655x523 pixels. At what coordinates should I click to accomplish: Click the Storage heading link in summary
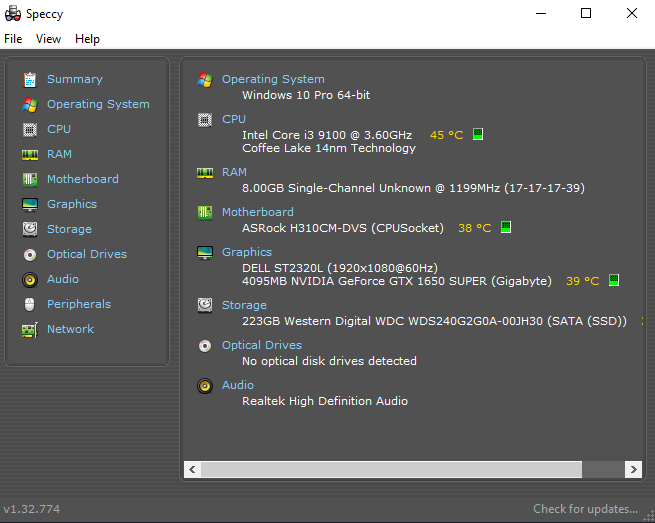tap(244, 305)
